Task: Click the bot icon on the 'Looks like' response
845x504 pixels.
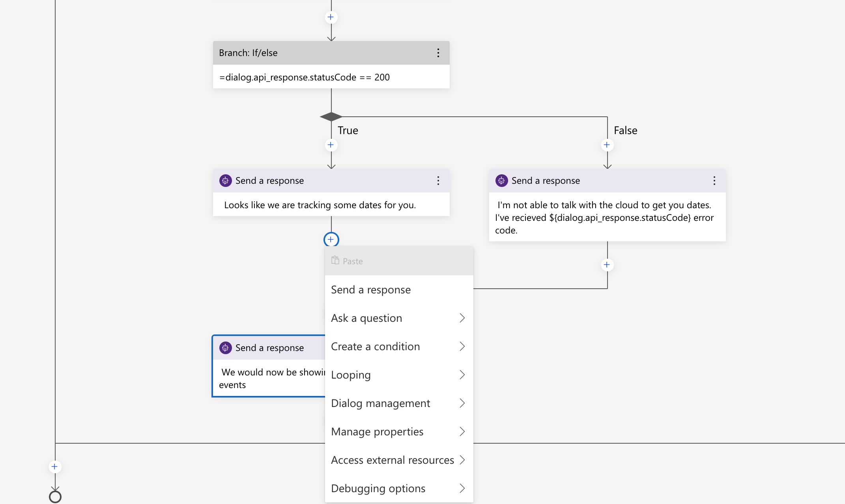Action: tap(225, 181)
